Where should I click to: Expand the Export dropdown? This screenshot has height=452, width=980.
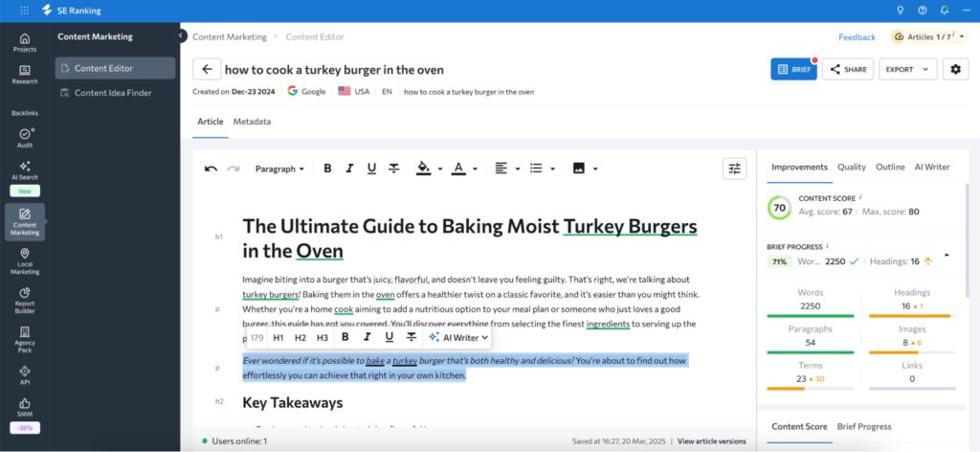click(910, 69)
